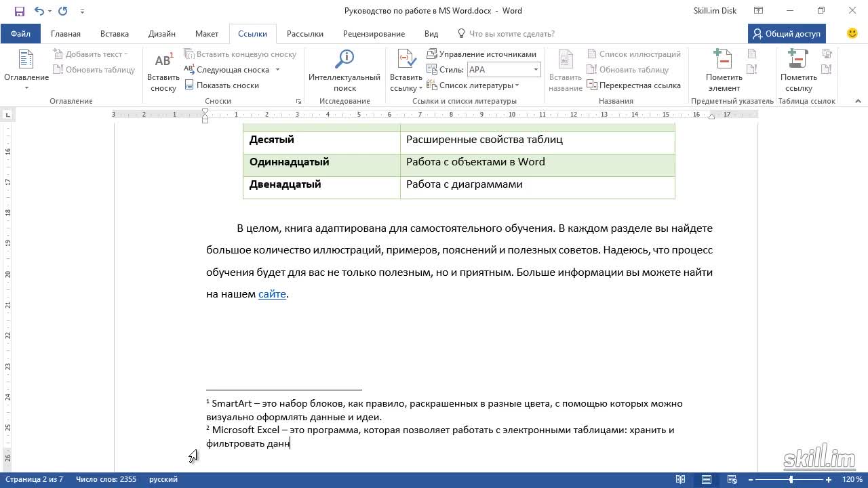Switch to the Рассылки tab
Image resolution: width=868 pixels, height=488 pixels.
(305, 33)
